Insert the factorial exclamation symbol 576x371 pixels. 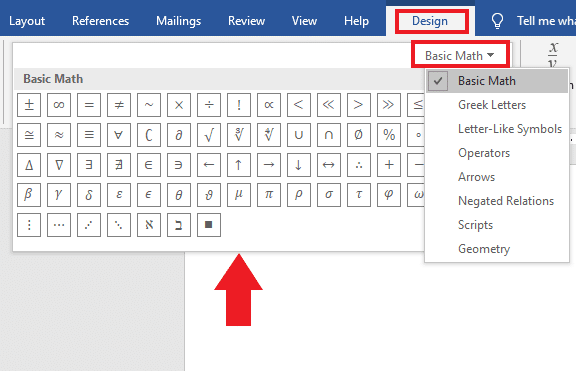click(x=239, y=105)
